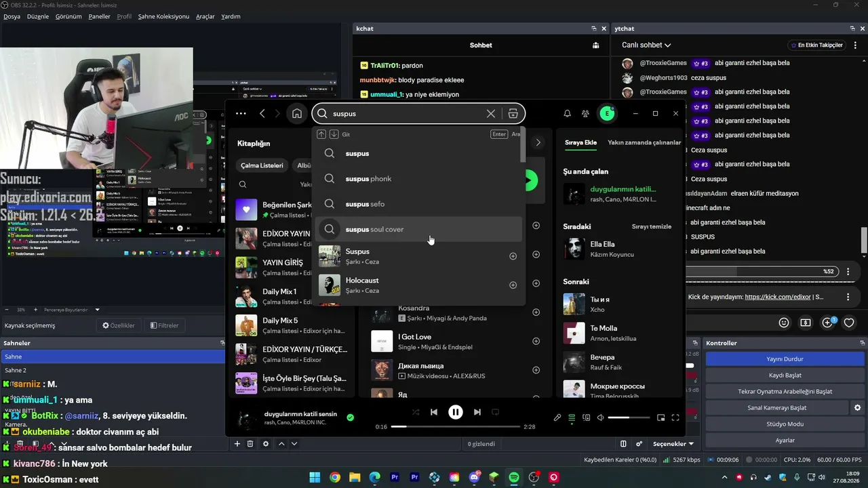This screenshot has width=868, height=488.
Task: Mute the Spotify volume
Action: (600, 418)
